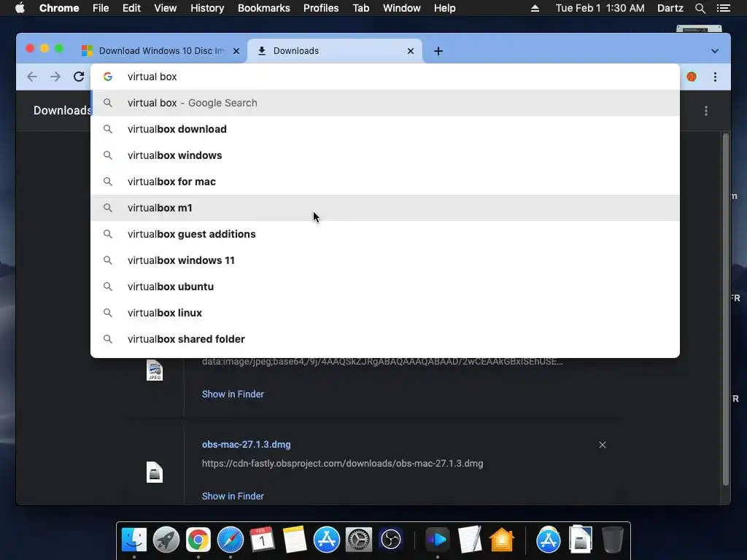Open the Window menu
Image resolution: width=747 pixels, height=560 pixels.
(402, 8)
